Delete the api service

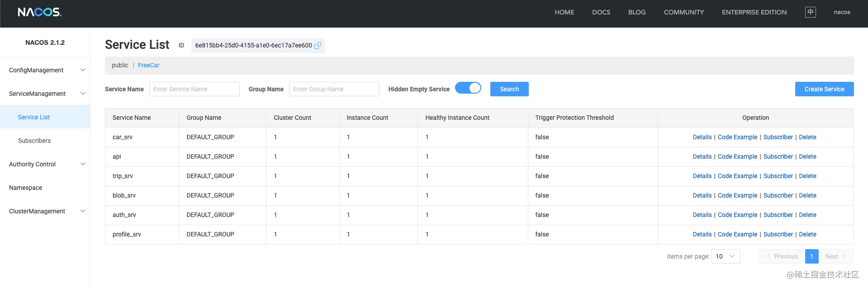(x=807, y=156)
